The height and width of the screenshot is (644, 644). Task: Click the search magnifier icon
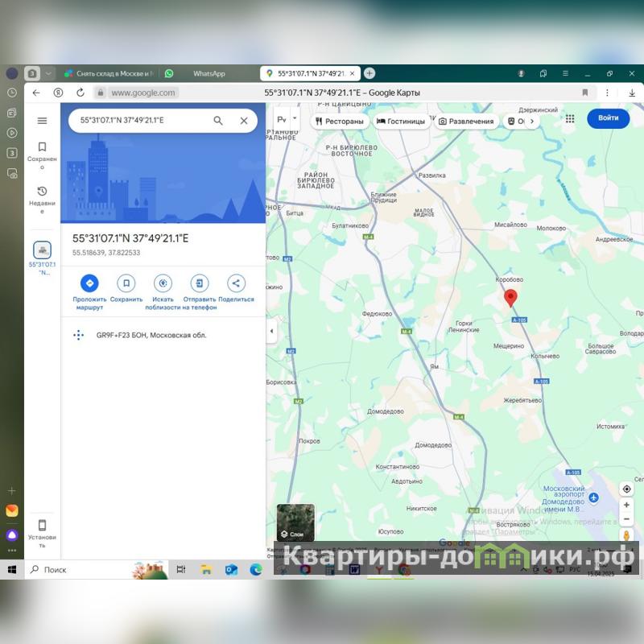(x=218, y=121)
